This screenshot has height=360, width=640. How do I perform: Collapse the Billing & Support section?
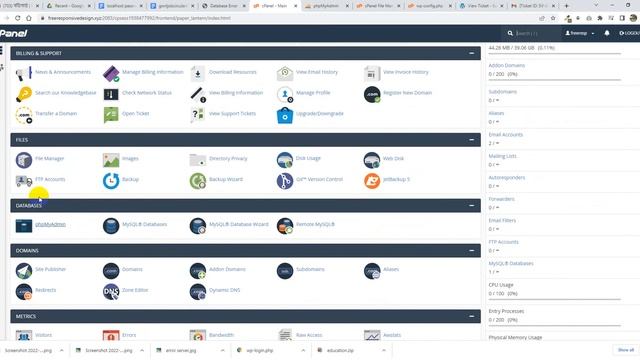(x=471, y=53)
